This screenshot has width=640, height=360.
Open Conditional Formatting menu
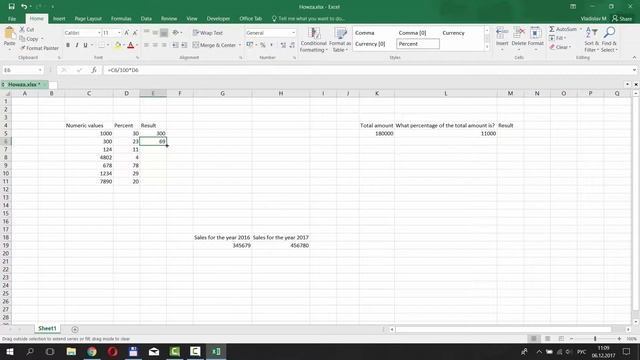point(313,40)
